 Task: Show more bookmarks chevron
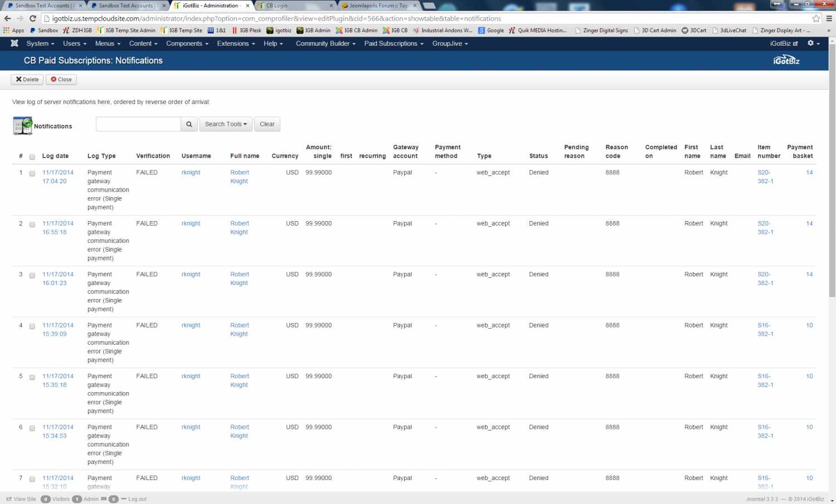tap(829, 31)
